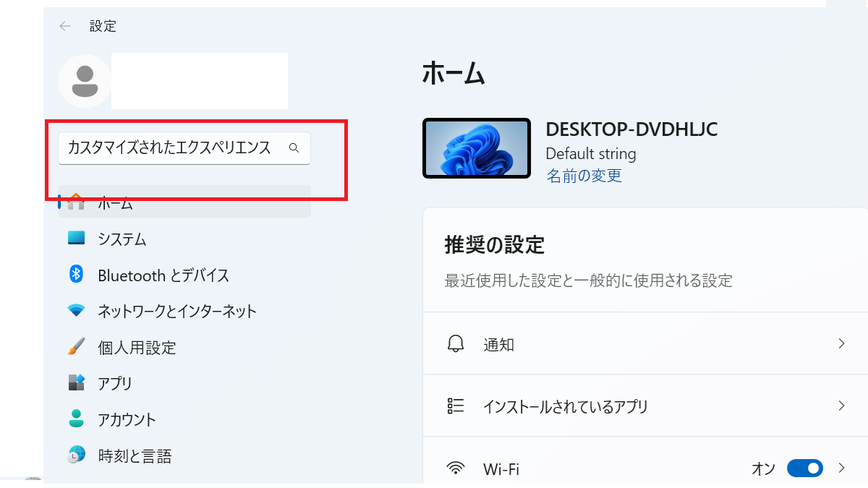
Task: Open ネットワークとインターネット settings
Action: (184, 311)
